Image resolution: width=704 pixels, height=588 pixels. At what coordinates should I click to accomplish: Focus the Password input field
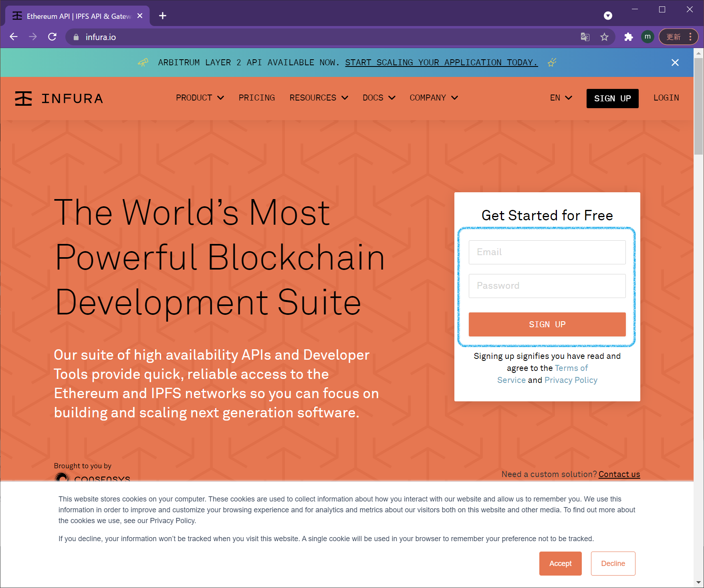(547, 286)
